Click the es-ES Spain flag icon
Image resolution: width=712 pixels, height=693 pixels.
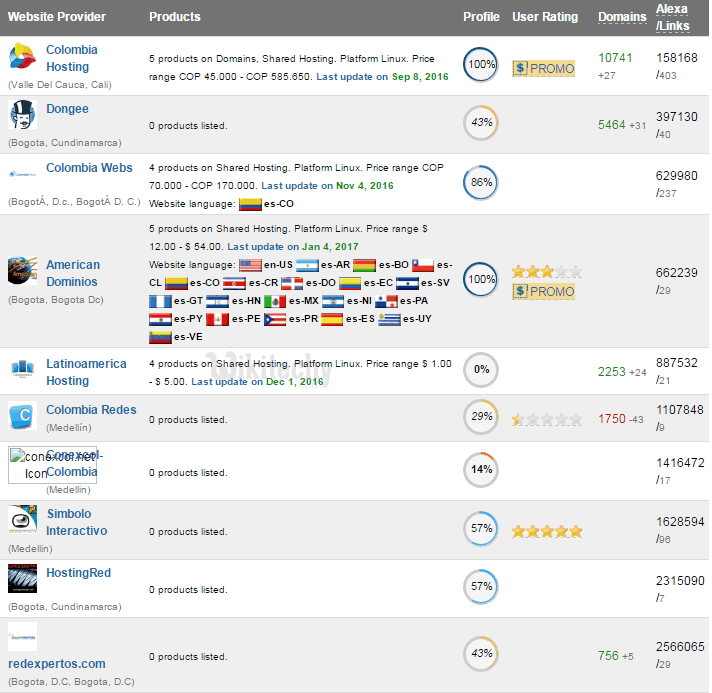tap(331, 319)
